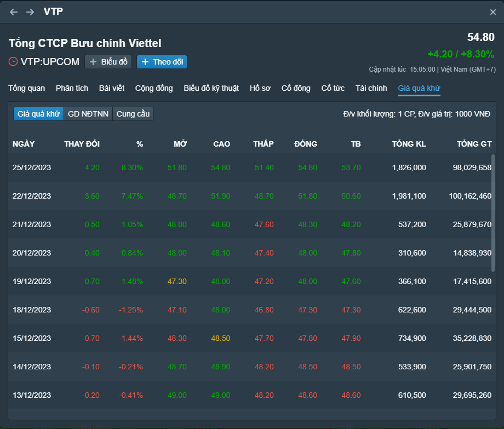Go forward with the right arrow icon
The height and width of the screenshot is (429, 504).
coord(30,12)
